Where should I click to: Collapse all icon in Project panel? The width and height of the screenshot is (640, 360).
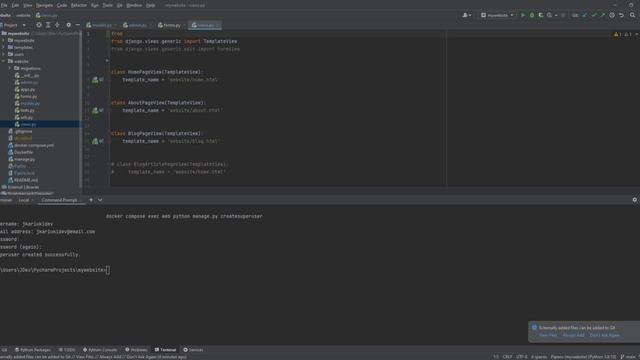click(x=57, y=25)
